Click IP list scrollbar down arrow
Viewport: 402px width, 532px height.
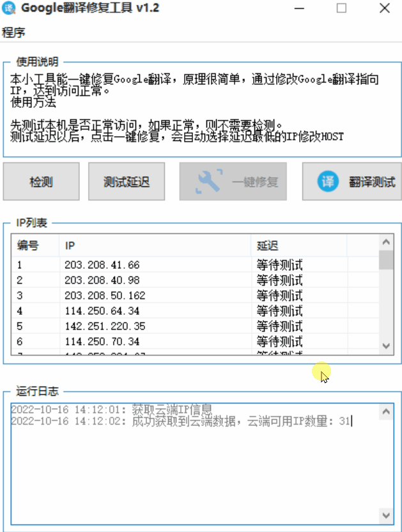coord(386,346)
